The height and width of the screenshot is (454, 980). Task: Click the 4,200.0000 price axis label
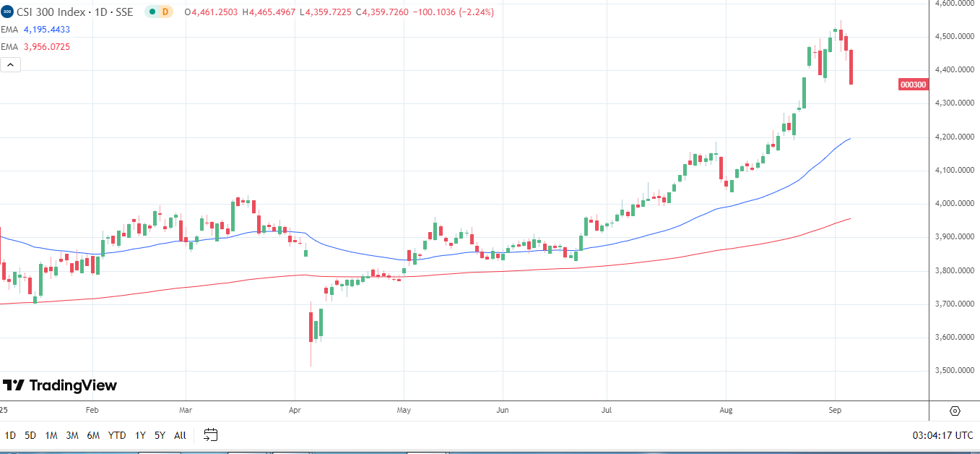954,137
